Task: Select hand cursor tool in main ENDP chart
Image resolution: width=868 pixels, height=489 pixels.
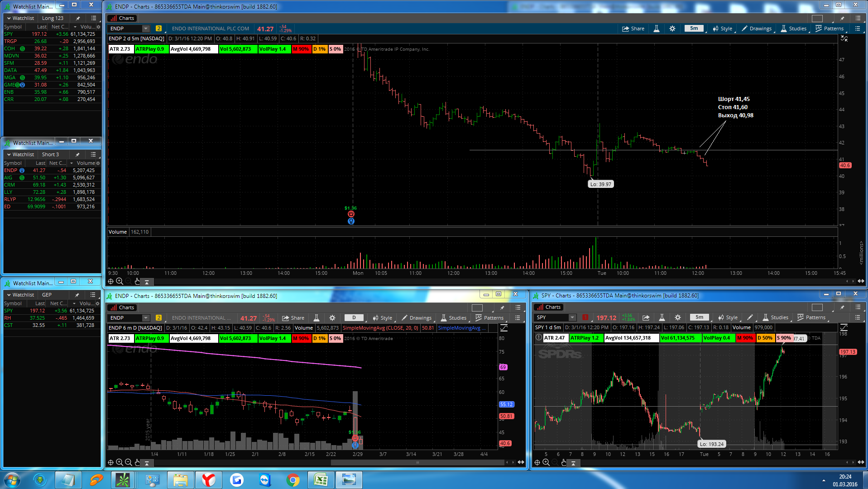Action: coord(137,282)
